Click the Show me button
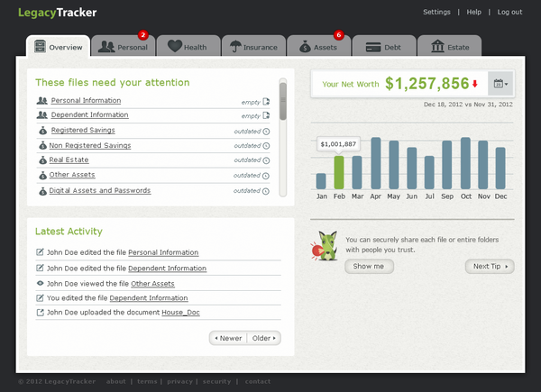541x392 pixels. point(369,266)
